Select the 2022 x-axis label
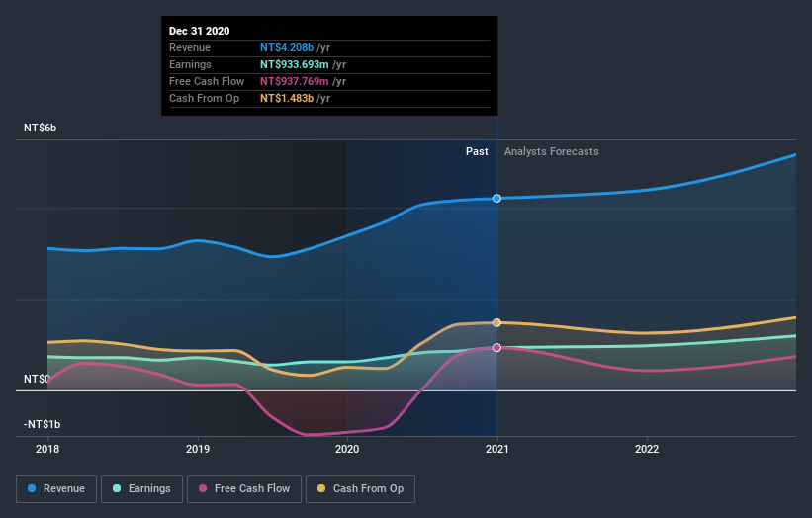Screen dimensions: 812x518 647,449
